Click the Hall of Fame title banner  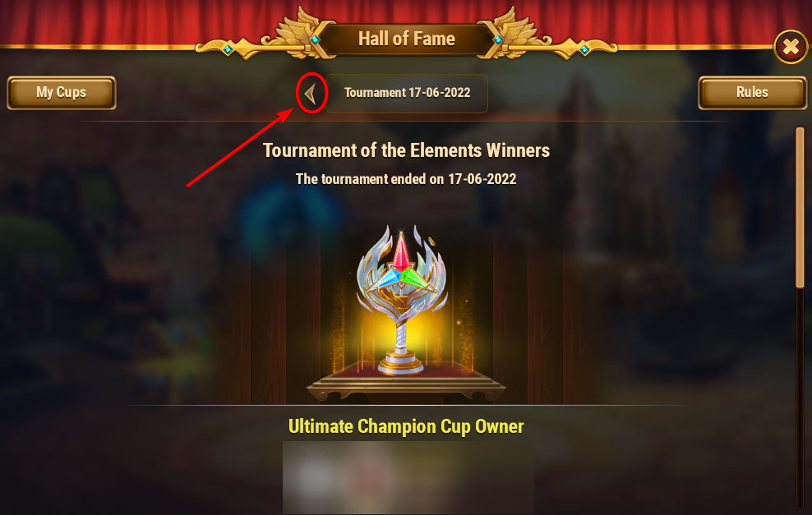coord(407,39)
